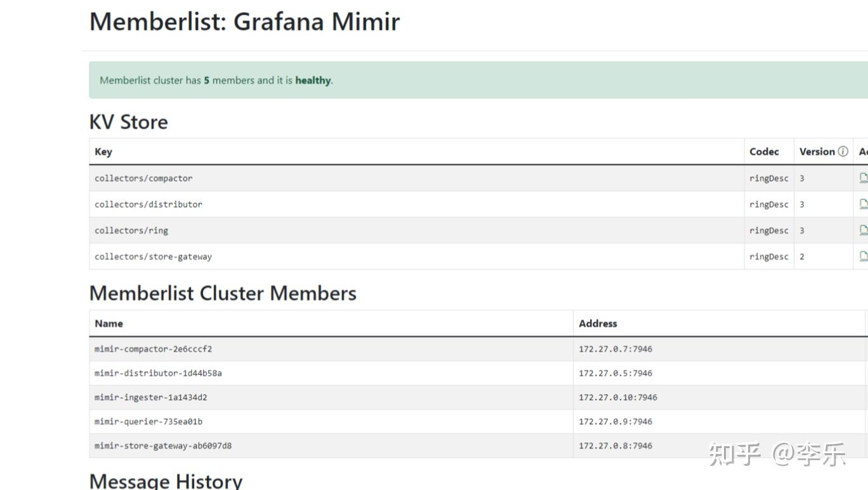This screenshot has width=868, height=490.
Task: Click the Version info tooltip icon
Action: coord(843,151)
